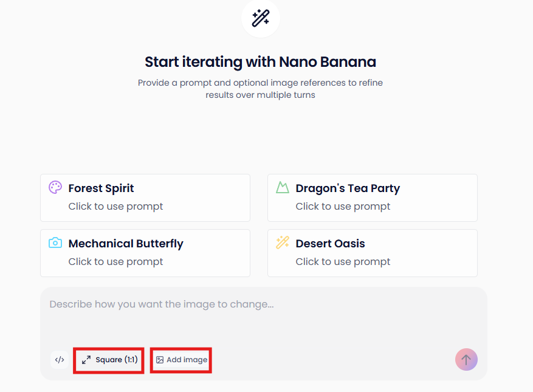The image size is (533, 392).
Task: Select the Forest Spirit prompt card
Action: click(145, 198)
